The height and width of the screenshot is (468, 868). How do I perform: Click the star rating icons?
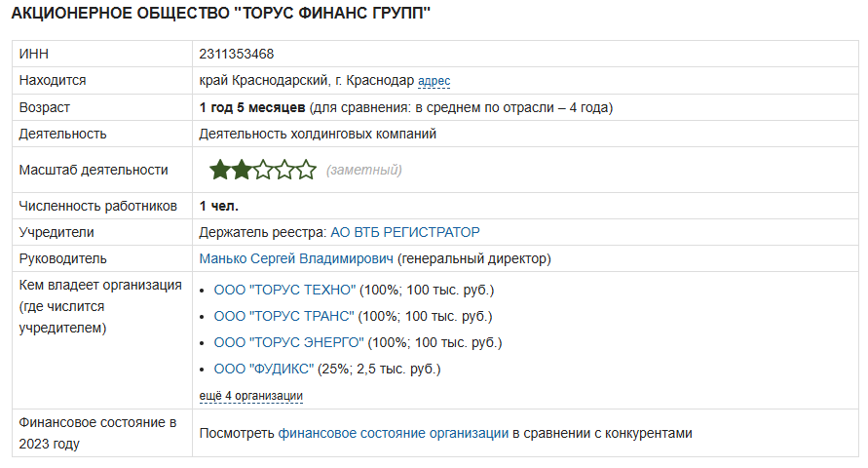pyautogui.click(x=262, y=170)
